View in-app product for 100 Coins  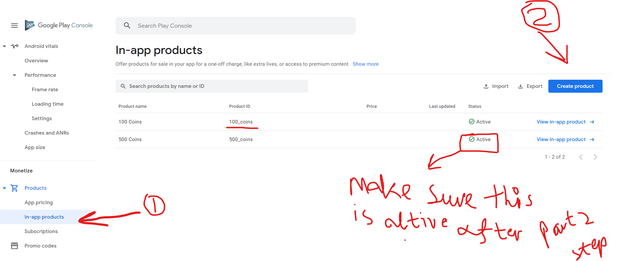pos(565,122)
